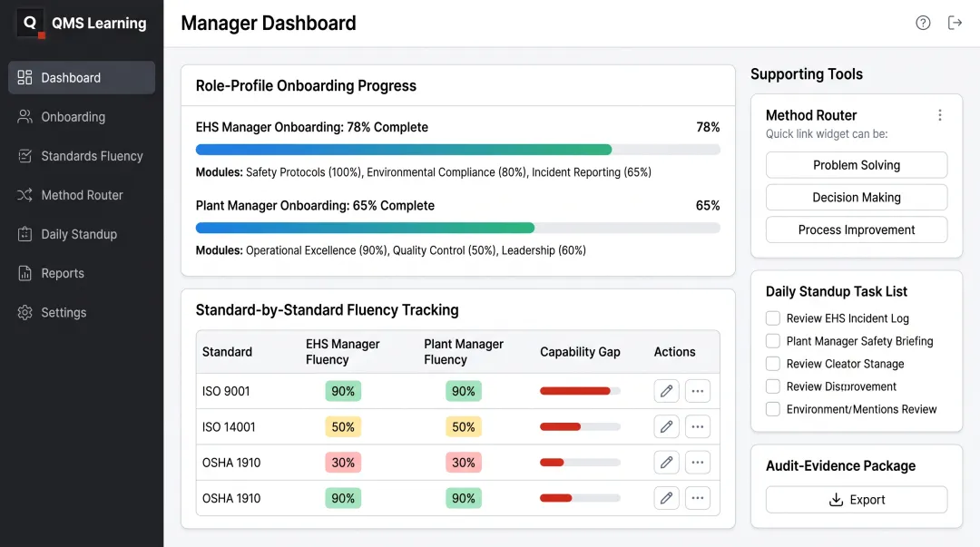Check Review Cleator Stanage task
Screen dimensions: 980x547
(x=773, y=364)
